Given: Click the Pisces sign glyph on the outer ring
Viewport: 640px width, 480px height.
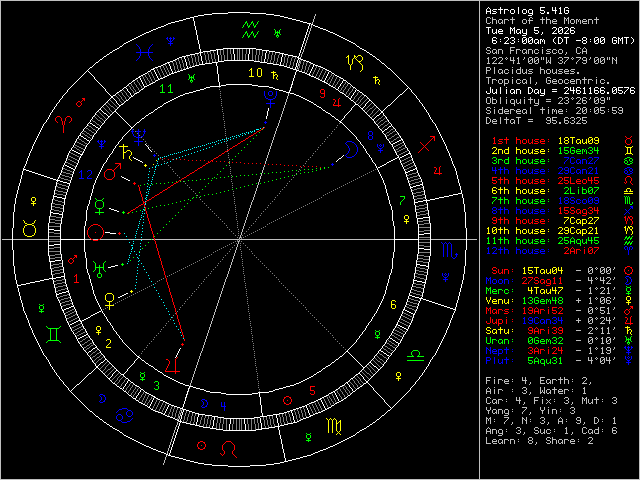Looking at the screenshot, I should tap(145, 53).
